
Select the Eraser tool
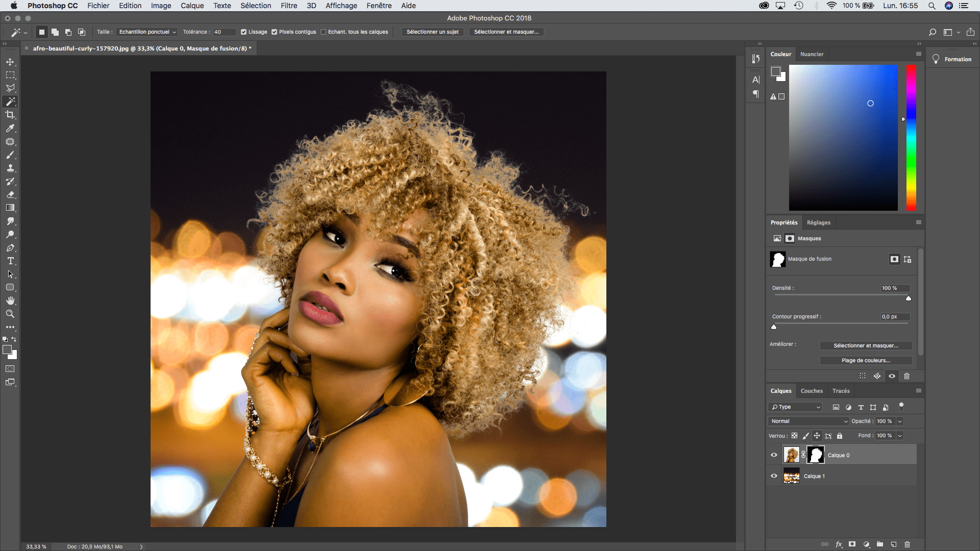(10, 194)
